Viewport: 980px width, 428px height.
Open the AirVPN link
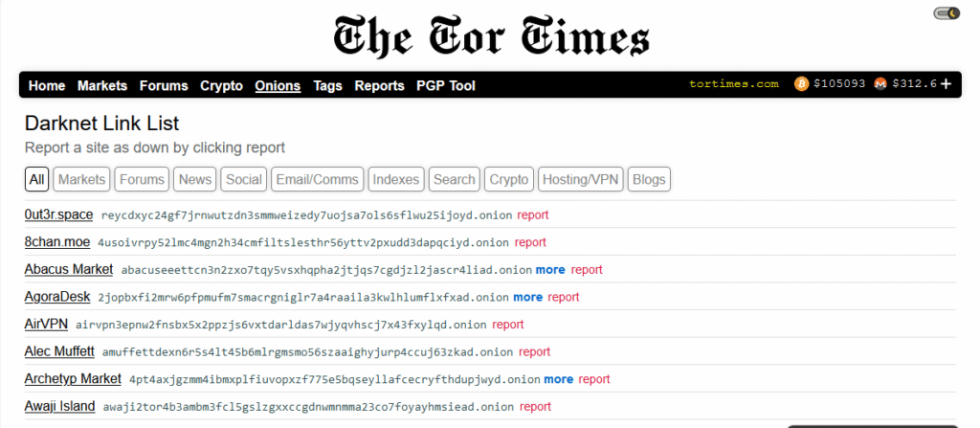[x=46, y=325]
